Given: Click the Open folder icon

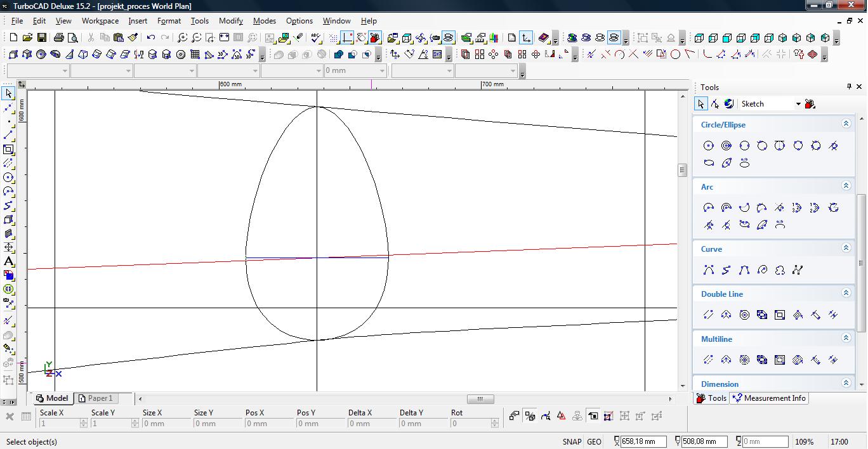Looking at the screenshot, I should pyautogui.click(x=27, y=38).
